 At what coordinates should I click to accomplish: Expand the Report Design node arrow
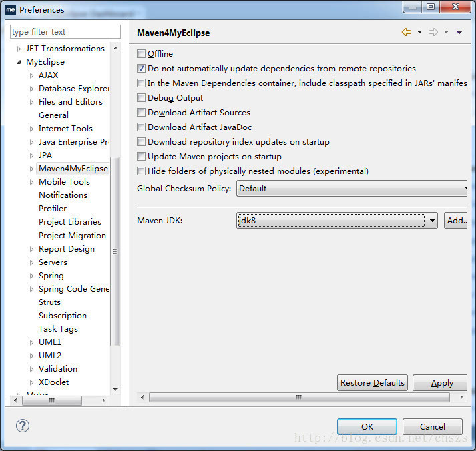coord(31,249)
